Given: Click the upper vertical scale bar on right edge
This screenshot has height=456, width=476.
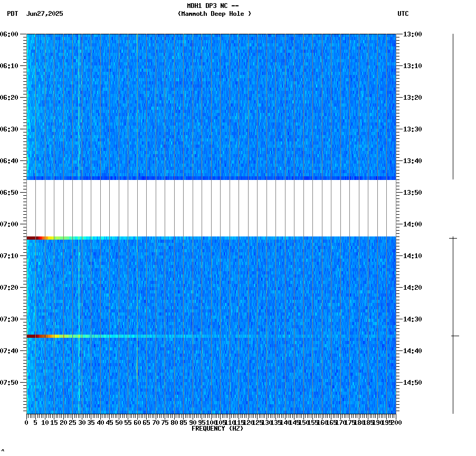Looking at the screenshot, I should coord(453,106).
